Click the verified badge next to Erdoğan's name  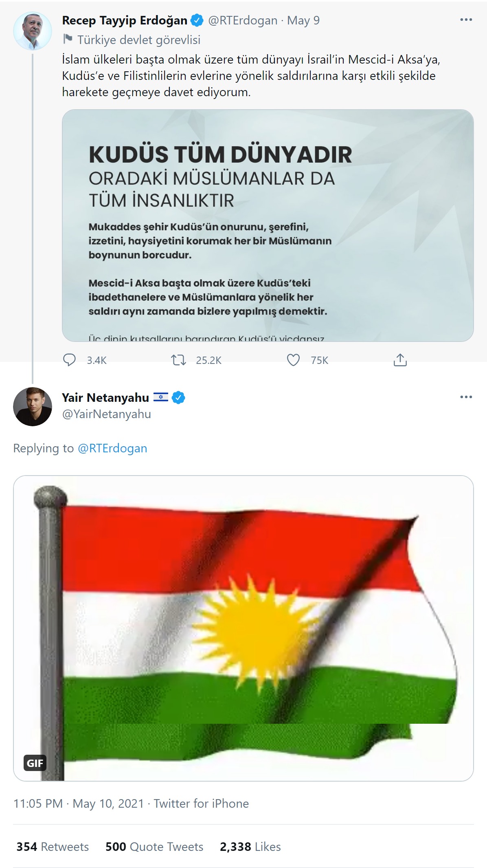coord(197,20)
